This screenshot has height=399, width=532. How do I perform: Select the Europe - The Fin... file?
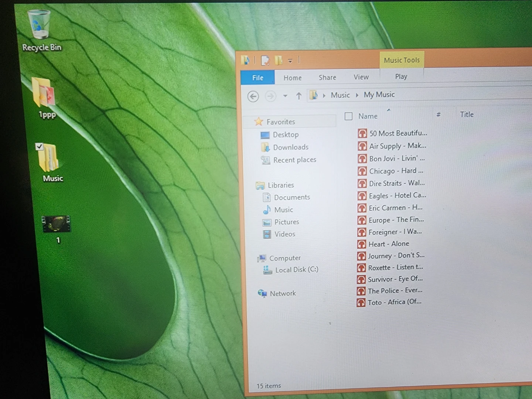point(391,220)
